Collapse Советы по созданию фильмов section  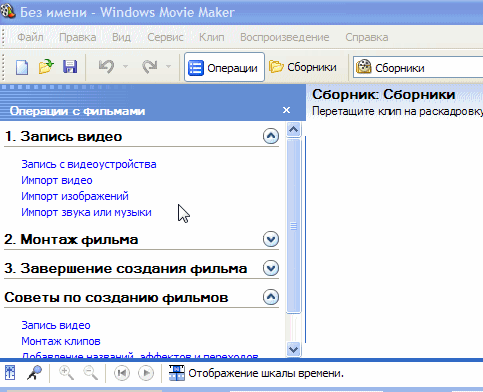click(271, 297)
